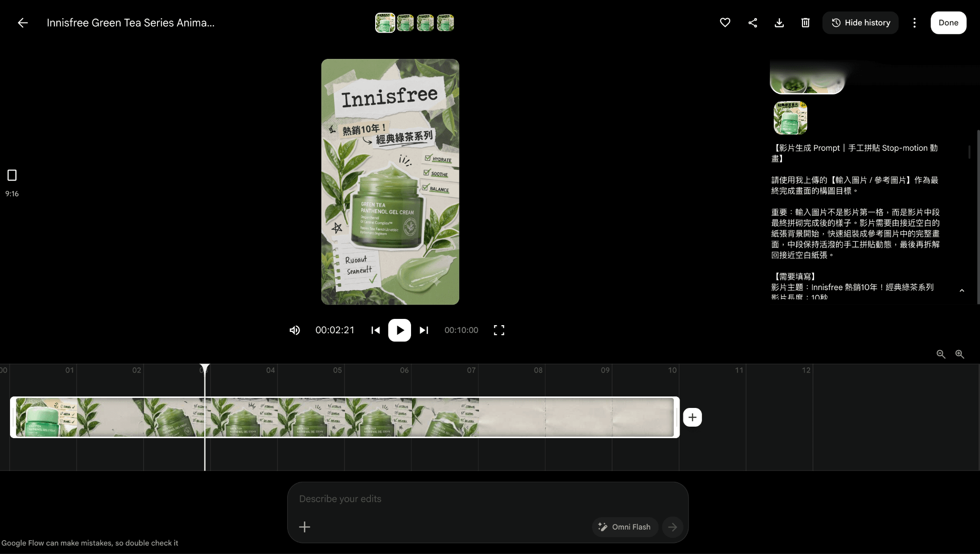Viewport: 980px width, 554px height.
Task: Download the video using the download icon
Action: pyautogui.click(x=779, y=23)
